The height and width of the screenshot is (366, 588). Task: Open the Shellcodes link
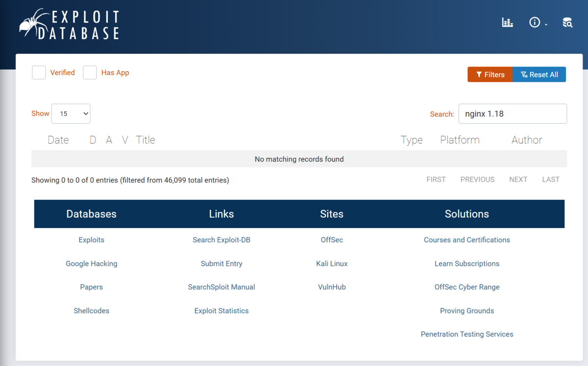pyautogui.click(x=91, y=311)
